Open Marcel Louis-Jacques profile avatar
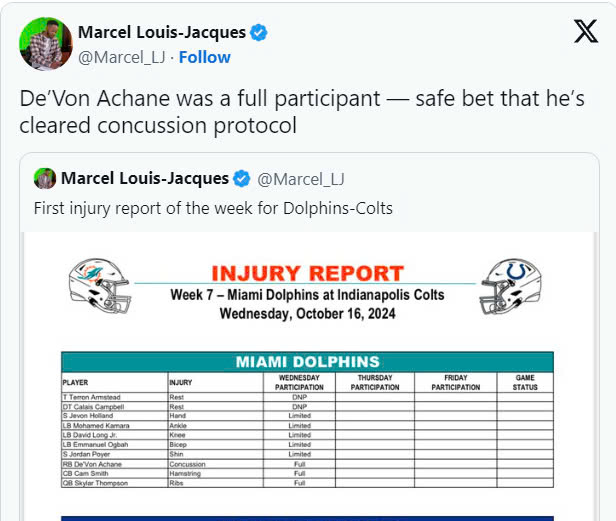 click(46, 44)
